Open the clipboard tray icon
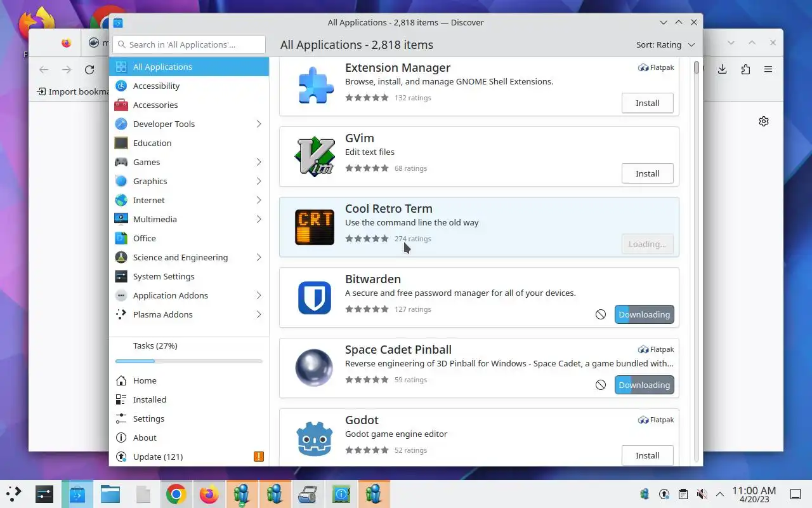 point(683,494)
